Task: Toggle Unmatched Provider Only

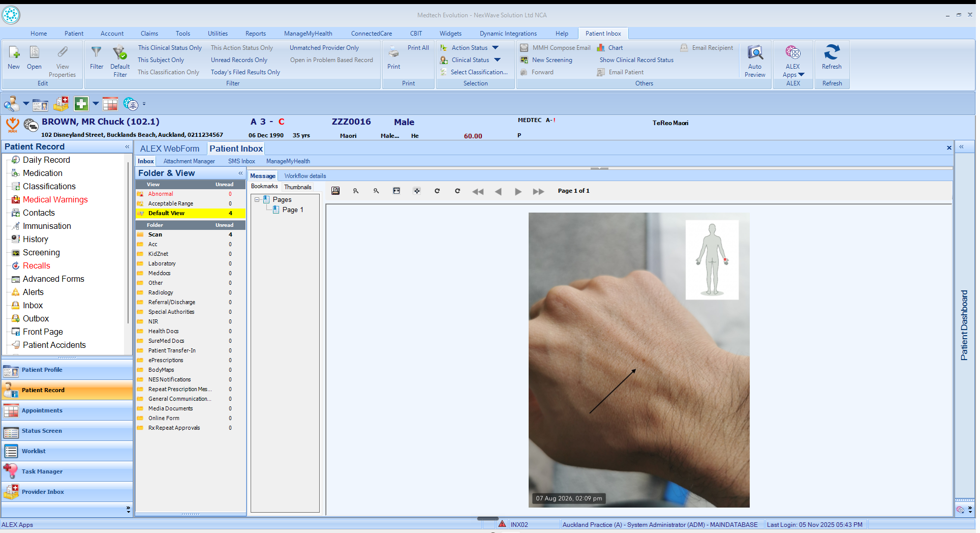Action: tap(324, 48)
